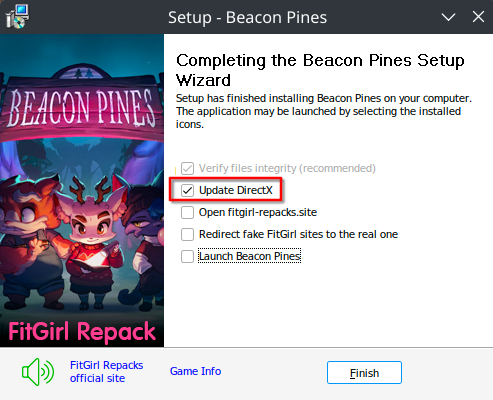Viewport: 493px width, 400px height.
Task: Click the Setup - Beacon Pines title text
Action: click(x=247, y=17)
